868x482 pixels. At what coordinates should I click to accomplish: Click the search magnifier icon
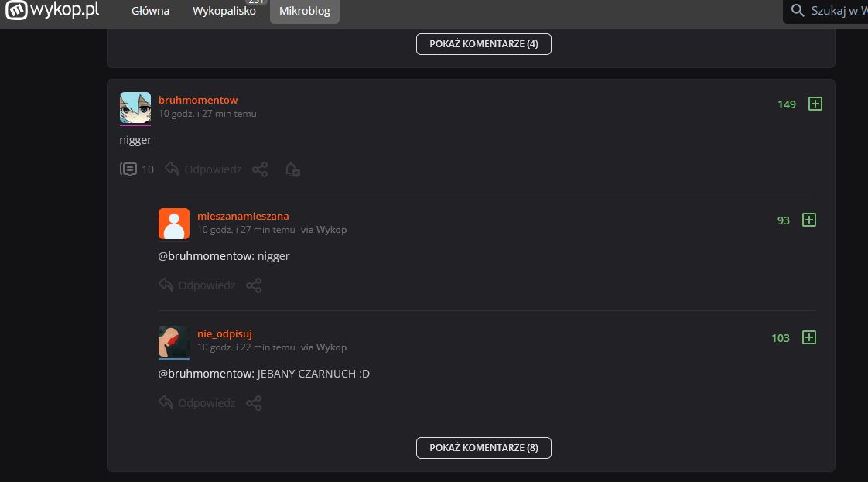click(x=798, y=11)
